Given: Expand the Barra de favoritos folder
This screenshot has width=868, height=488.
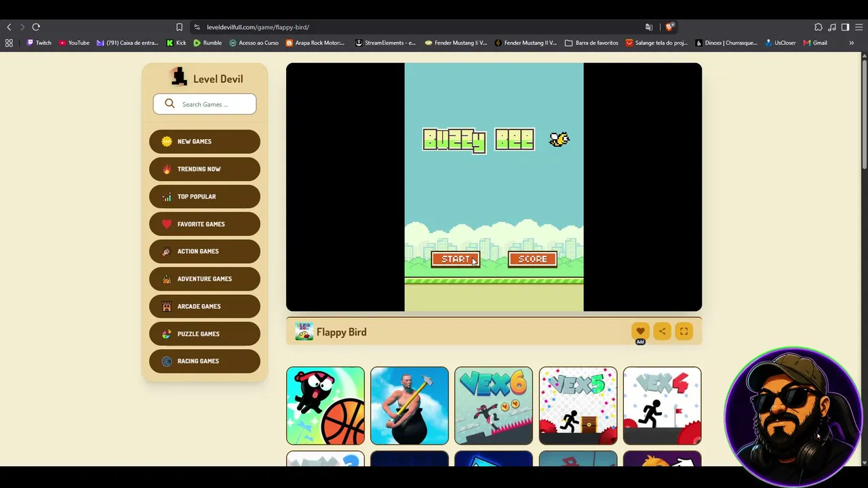Looking at the screenshot, I should click(591, 43).
